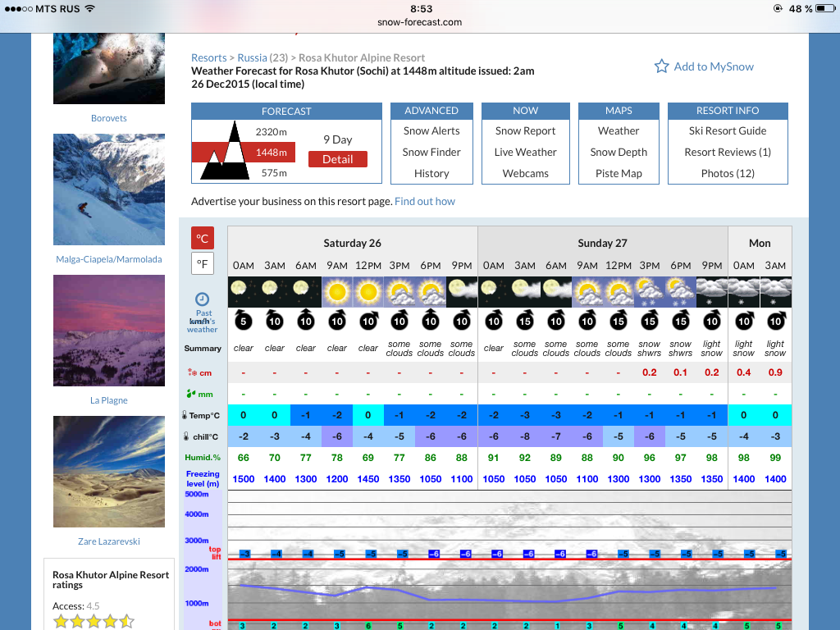Open the La Plagne sunset thumbnail image
Image resolution: width=840 pixels, height=630 pixels.
point(109,331)
